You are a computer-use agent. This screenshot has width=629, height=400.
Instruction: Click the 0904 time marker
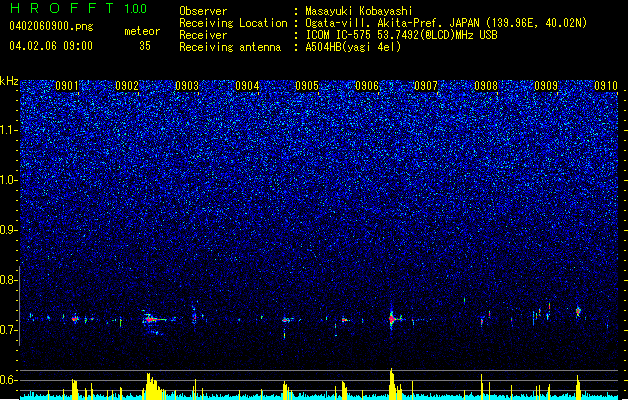[x=247, y=86]
